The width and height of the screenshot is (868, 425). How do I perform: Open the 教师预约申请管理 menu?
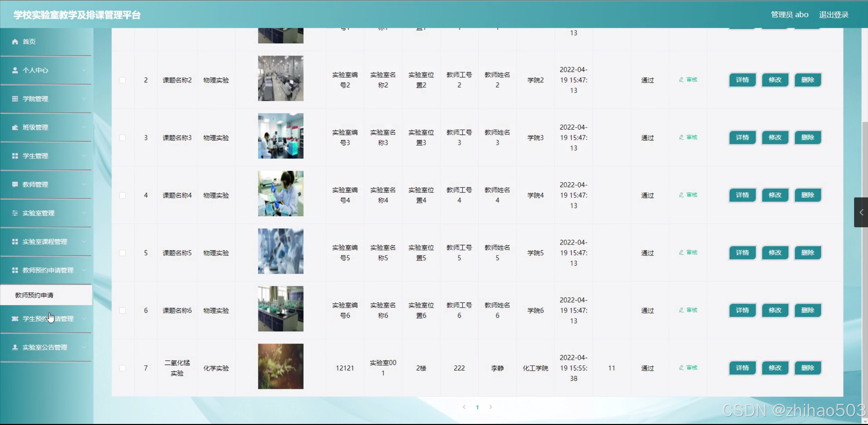47,270
